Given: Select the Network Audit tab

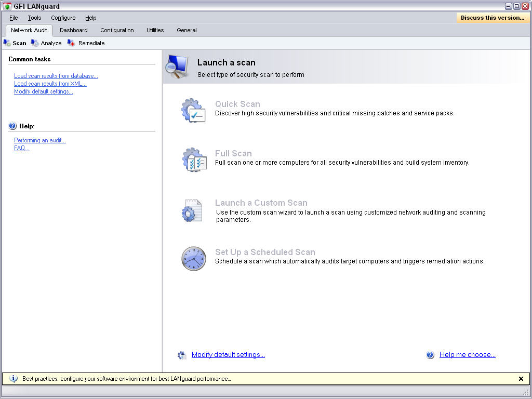Looking at the screenshot, I should tap(29, 30).
